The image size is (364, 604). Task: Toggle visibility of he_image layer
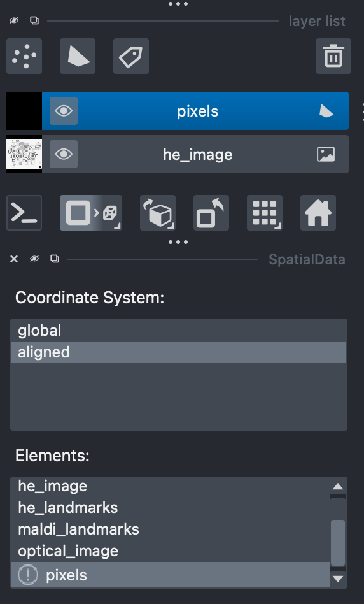coord(64,154)
